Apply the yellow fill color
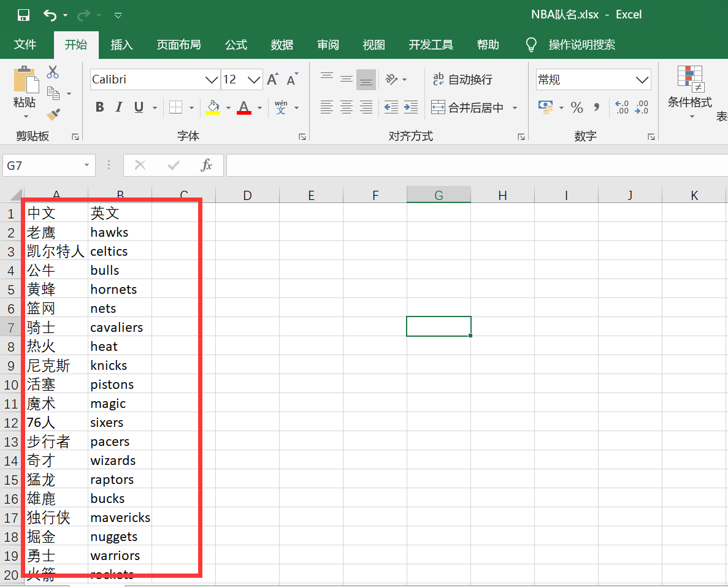 click(213, 107)
